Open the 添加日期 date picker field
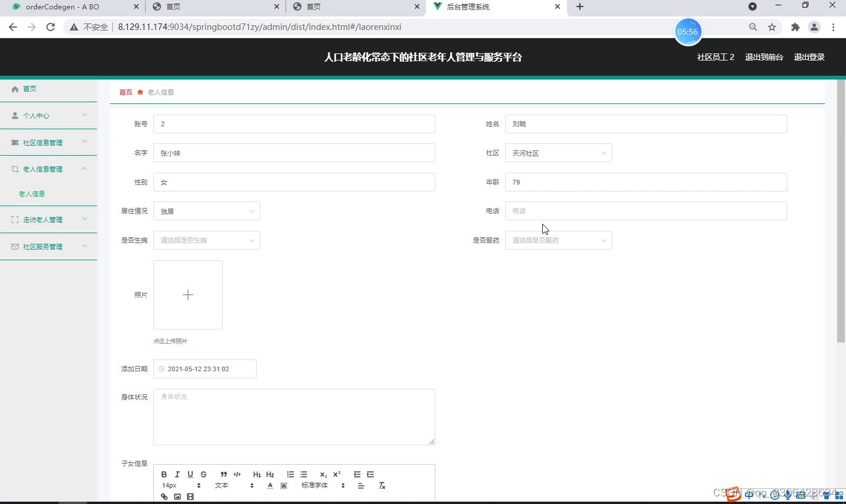The width and height of the screenshot is (846, 504). coord(205,369)
